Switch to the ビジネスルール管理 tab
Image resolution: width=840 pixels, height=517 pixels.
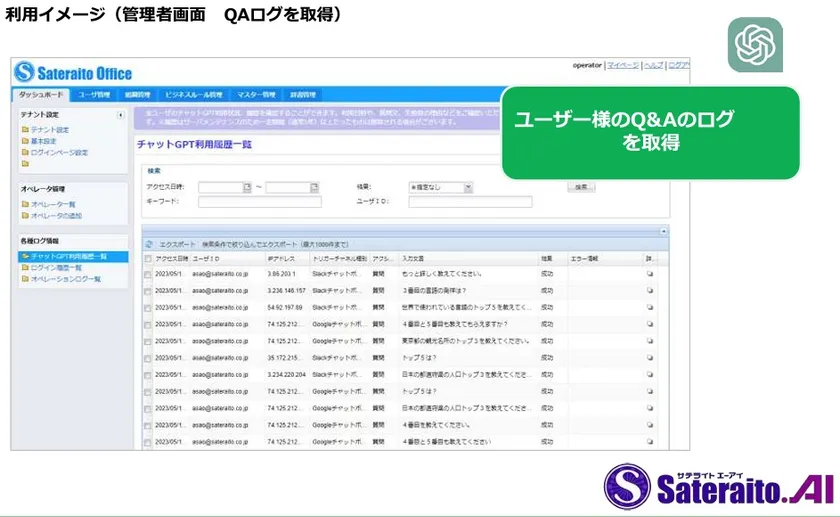click(194, 94)
